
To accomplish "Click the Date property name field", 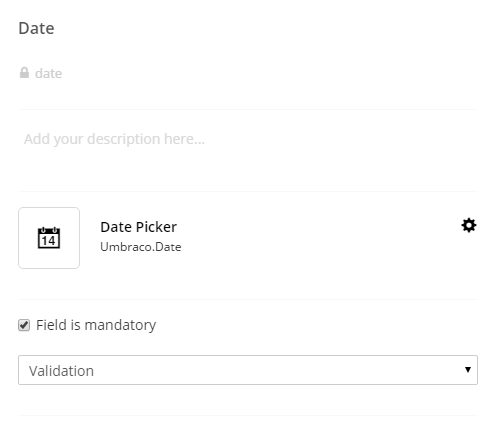I will click(248, 28).
